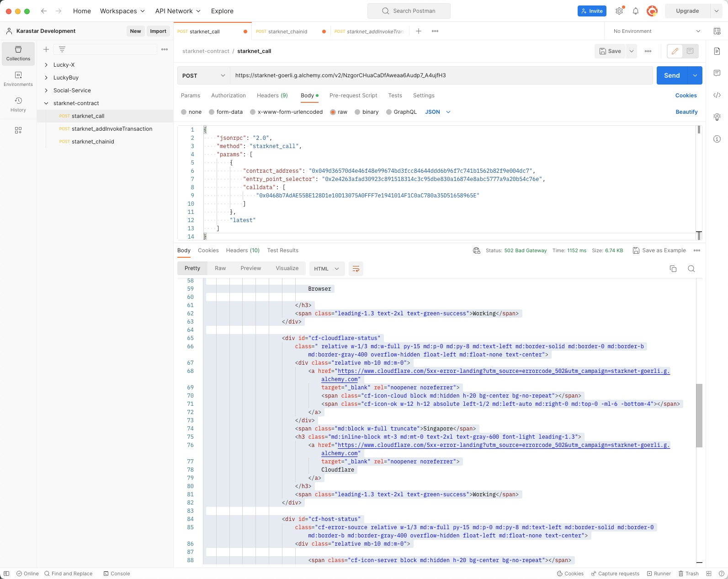Click the back navigation arrow
728x579 pixels.
[44, 11]
